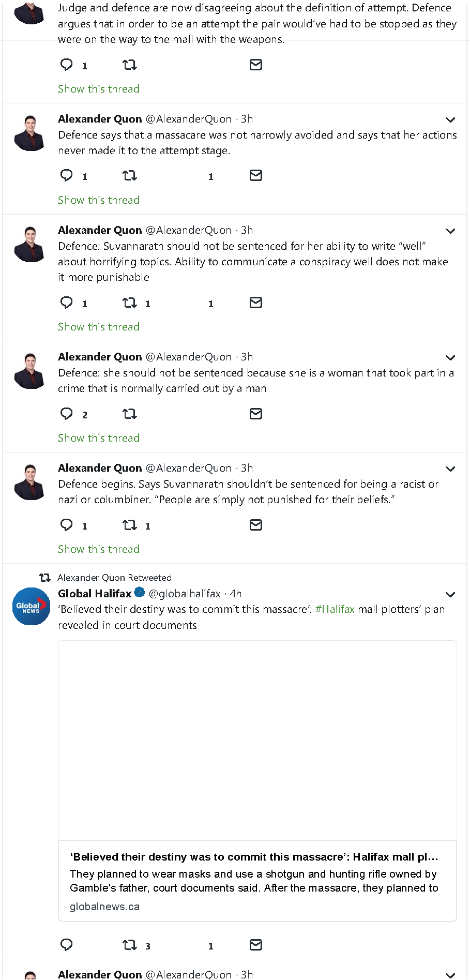Show this thread under the 'woman' tweet
The height and width of the screenshot is (980, 470).
point(99,438)
